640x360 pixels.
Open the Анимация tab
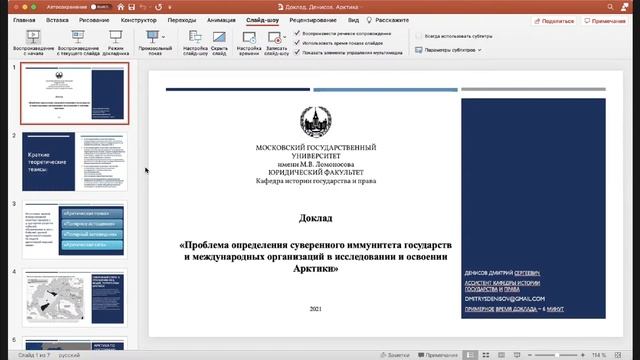221,20
